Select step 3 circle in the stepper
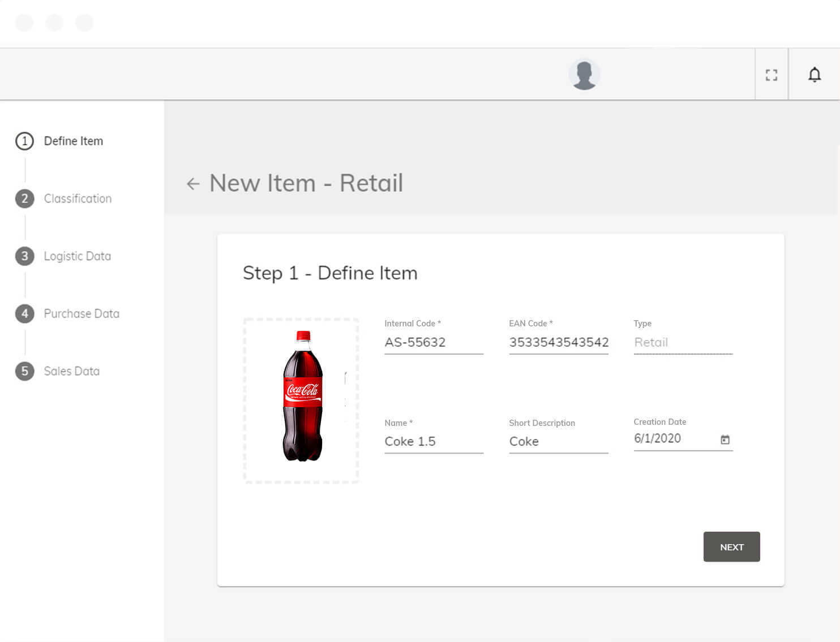 pos(24,256)
